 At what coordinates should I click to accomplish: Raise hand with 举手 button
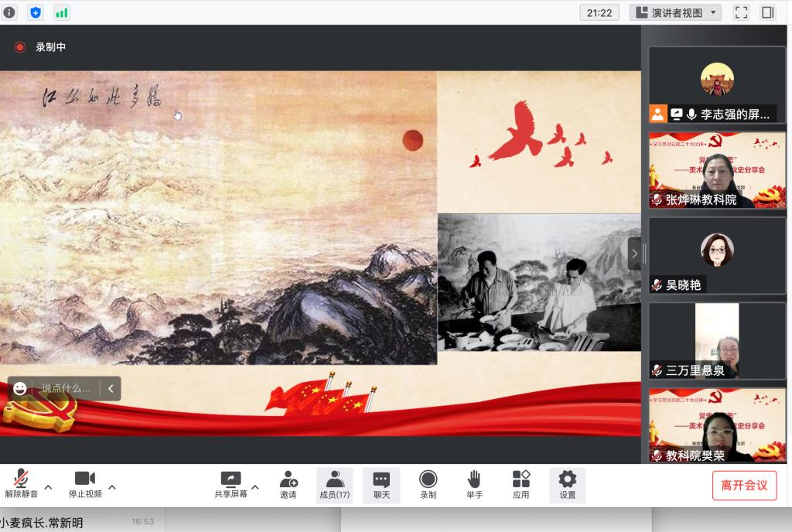point(474,485)
